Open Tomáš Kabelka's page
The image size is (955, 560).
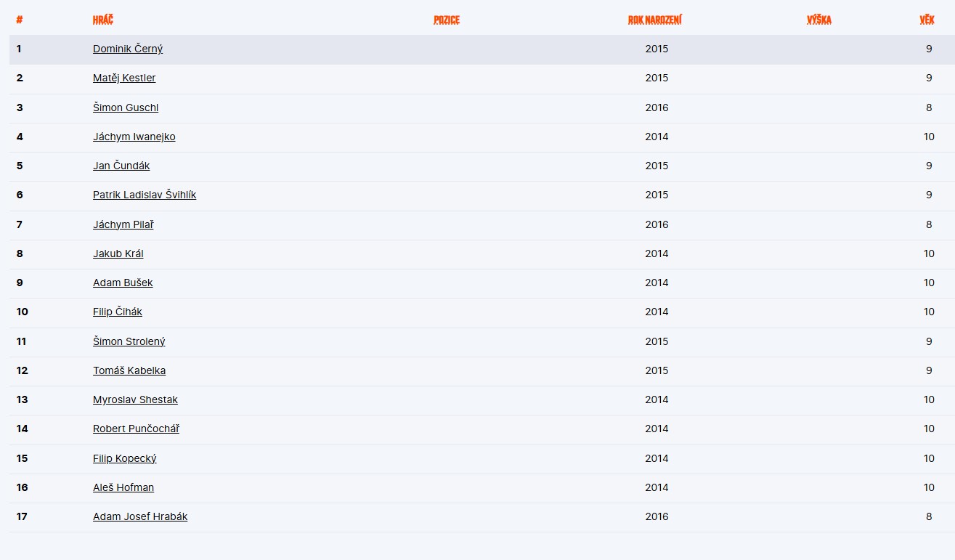(129, 370)
